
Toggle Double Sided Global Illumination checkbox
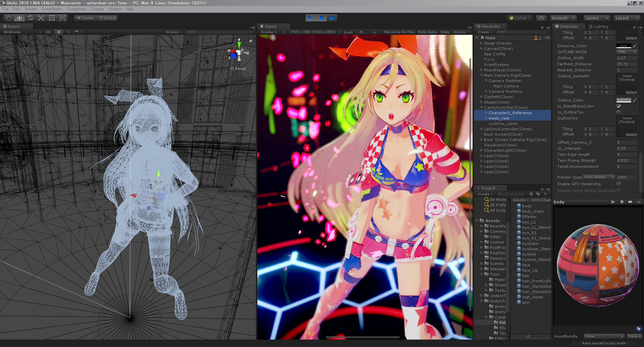click(x=619, y=191)
